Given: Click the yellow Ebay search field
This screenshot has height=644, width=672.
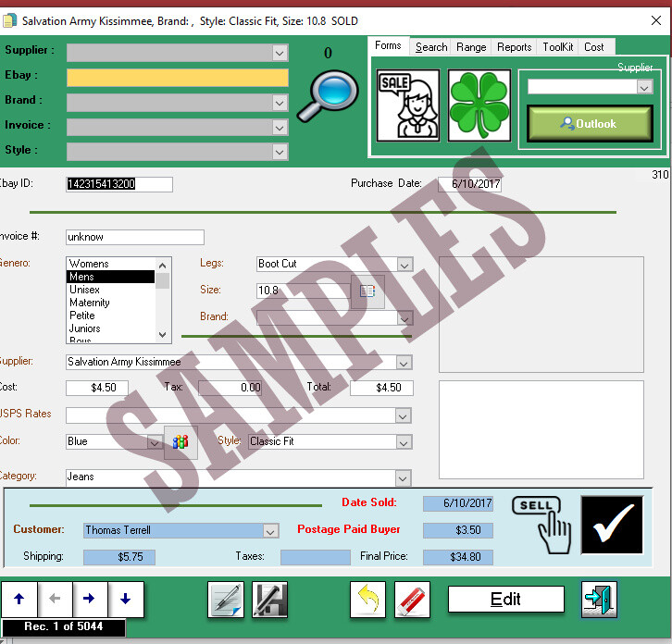Looking at the screenshot, I should tap(178, 78).
